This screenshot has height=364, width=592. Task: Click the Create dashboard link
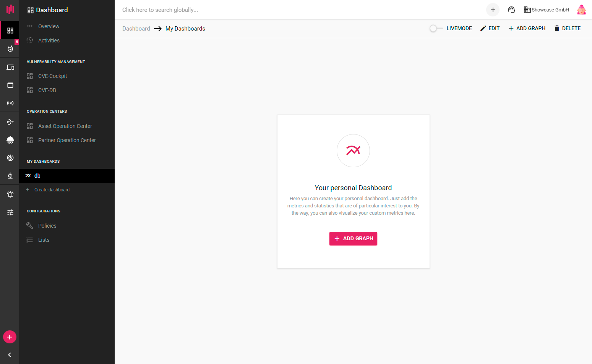(x=52, y=190)
